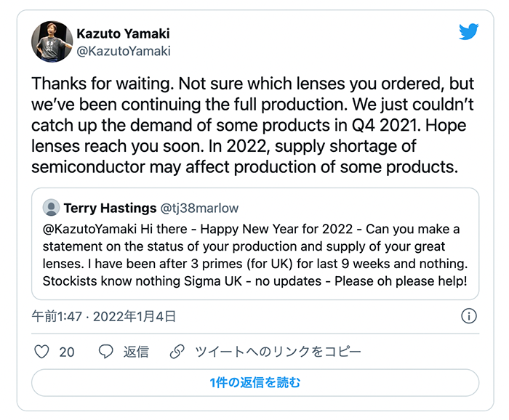Click the chain link copy icon
The image size is (509, 420).
(177, 352)
